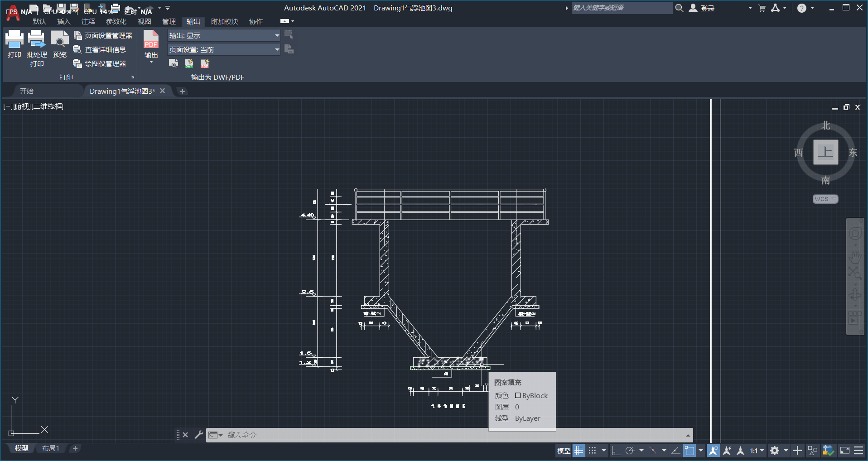This screenshot has height=461, width=868.
Task: Switch to the 注释 ribbon tab
Action: 88,21
